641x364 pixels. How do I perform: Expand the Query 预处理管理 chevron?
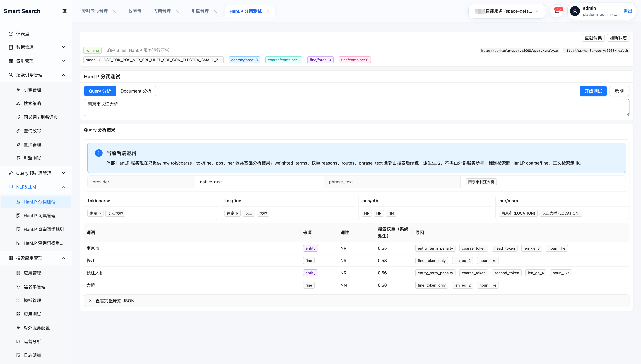(x=64, y=173)
